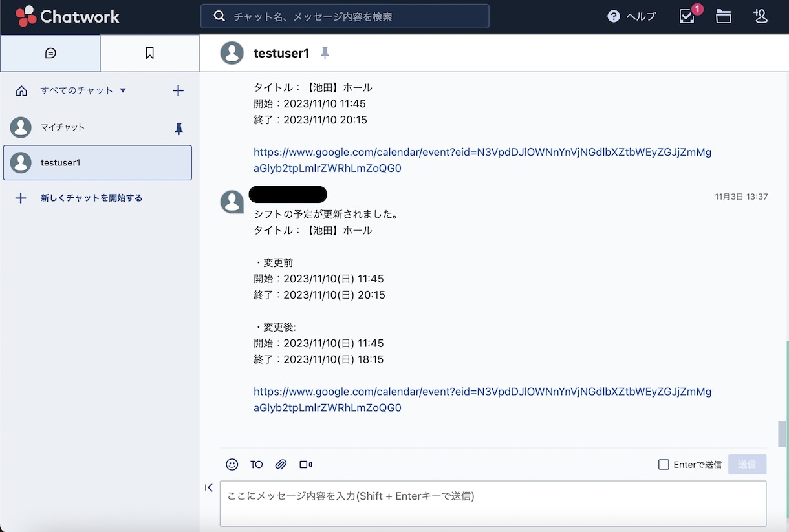This screenshot has width=789, height=532.
Task: Click the Chatwork logo
Action: [x=68, y=16]
